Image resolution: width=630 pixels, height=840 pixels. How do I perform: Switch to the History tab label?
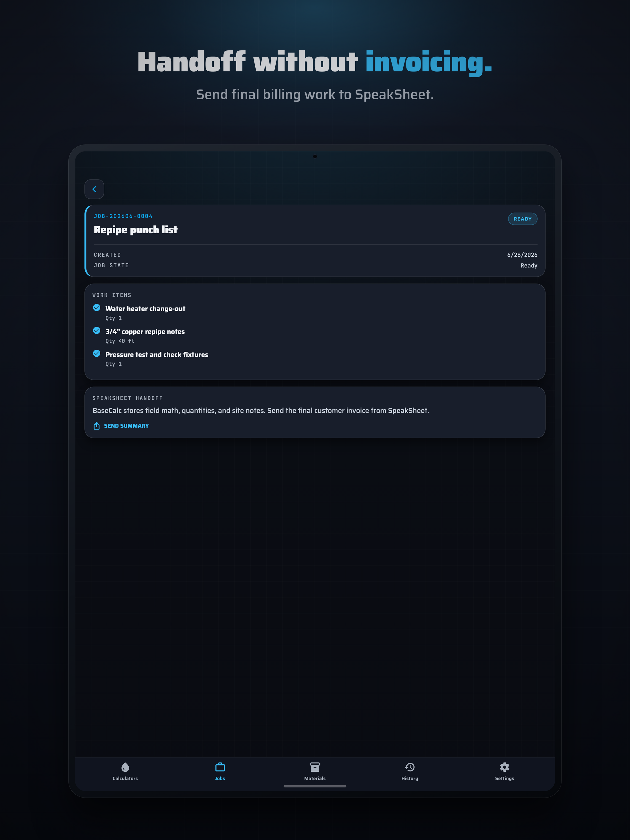(x=410, y=779)
